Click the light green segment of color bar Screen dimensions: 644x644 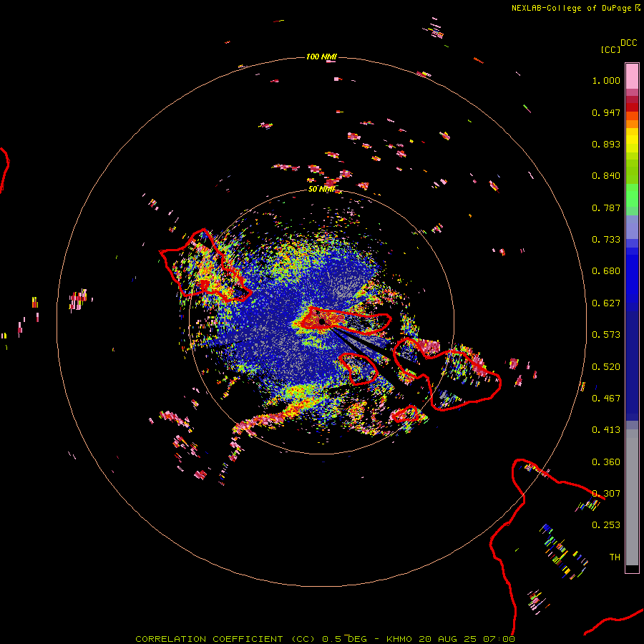click(x=632, y=195)
